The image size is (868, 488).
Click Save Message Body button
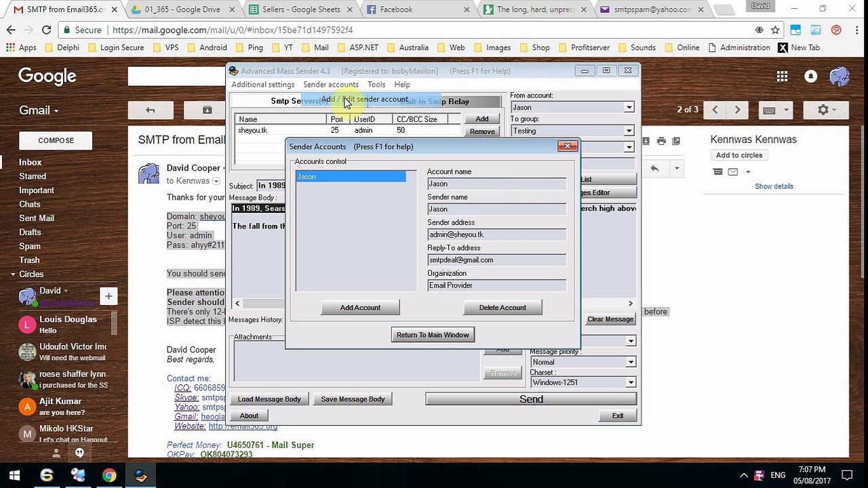point(353,399)
